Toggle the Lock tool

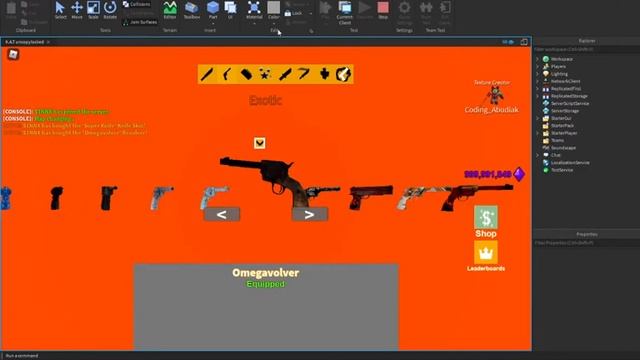click(x=293, y=13)
